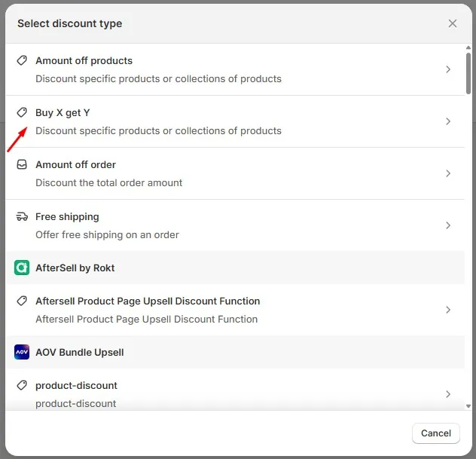The width and height of the screenshot is (476, 459).
Task: Choose the Free shipping discount type
Action: [235, 225]
